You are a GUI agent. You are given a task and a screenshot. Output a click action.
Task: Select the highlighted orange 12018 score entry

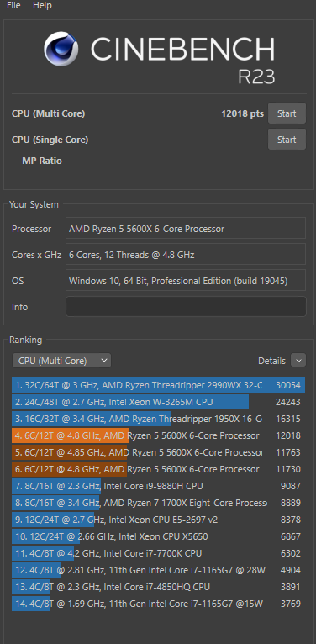coord(158,435)
